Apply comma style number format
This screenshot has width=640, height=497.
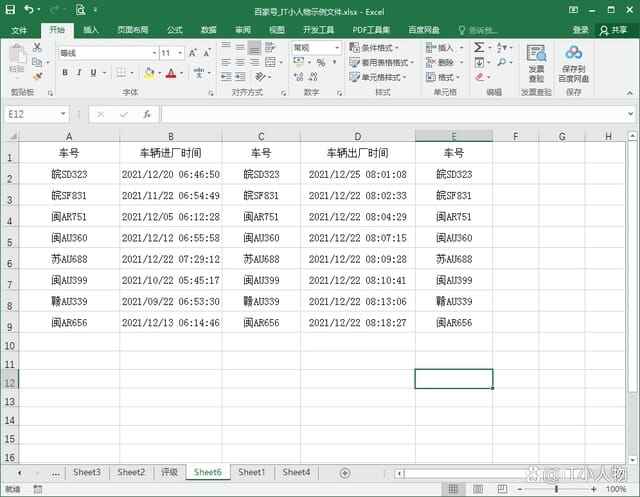coord(334,62)
